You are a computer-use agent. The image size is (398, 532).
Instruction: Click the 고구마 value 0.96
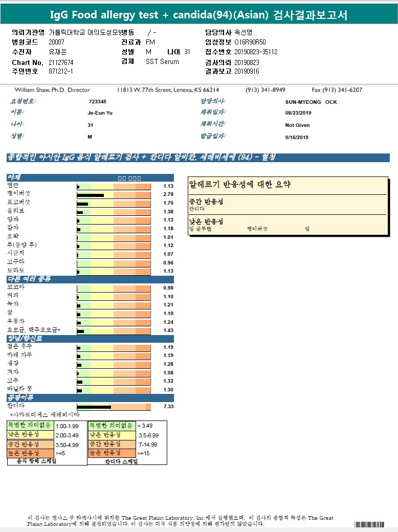168,262
